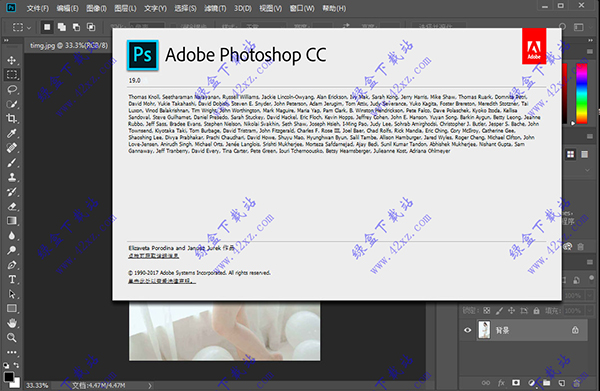The image size is (600, 391).
Task: Open the 编辑(E) menu
Action: [x=67, y=8]
